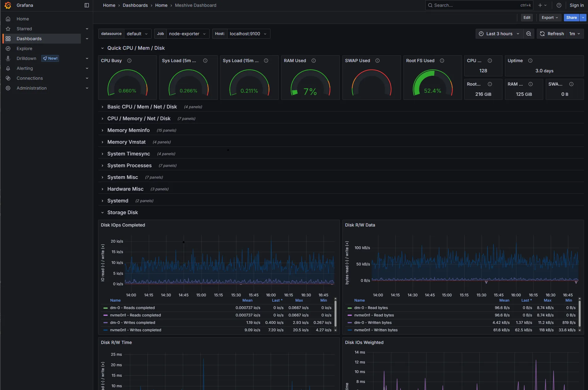Expand the Dashboards sidebar section chevron
The width and height of the screenshot is (588, 390).
(87, 39)
